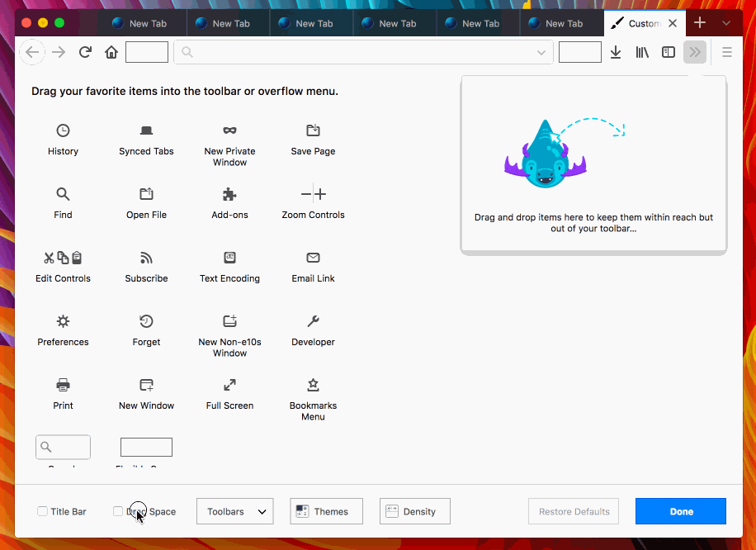Click the Save Page icon
Viewport: 756px width, 550px height.
(314, 130)
